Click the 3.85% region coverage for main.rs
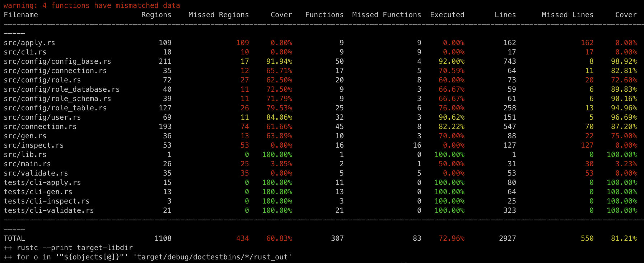This screenshot has width=644, height=263. click(281, 164)
